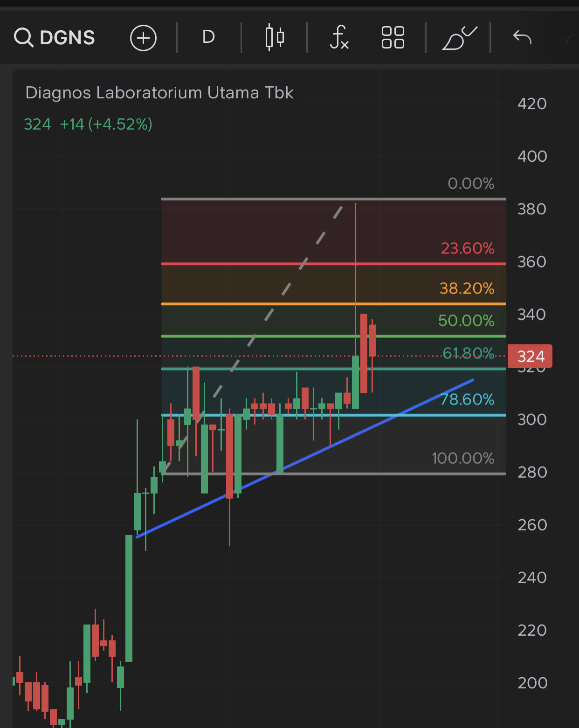Click the 240 price axis label
The width and height of the screenshot is (579, 728).
point(532,577)
